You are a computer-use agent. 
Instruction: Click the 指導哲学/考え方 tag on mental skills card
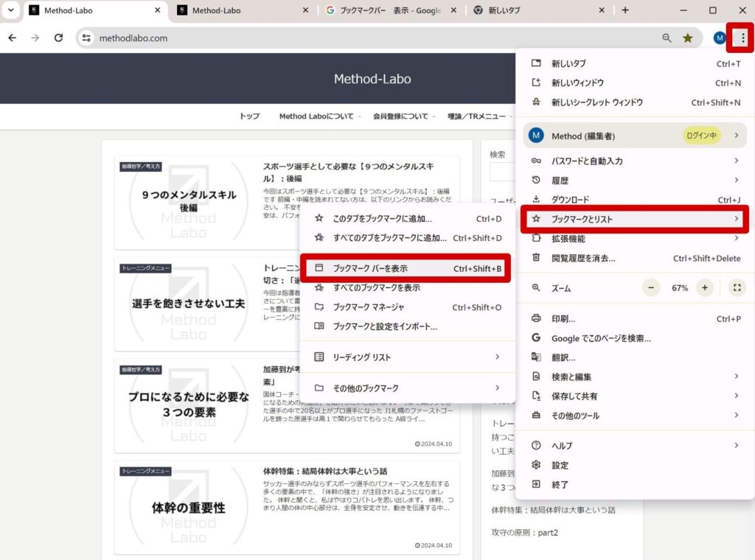coord(141,167)
